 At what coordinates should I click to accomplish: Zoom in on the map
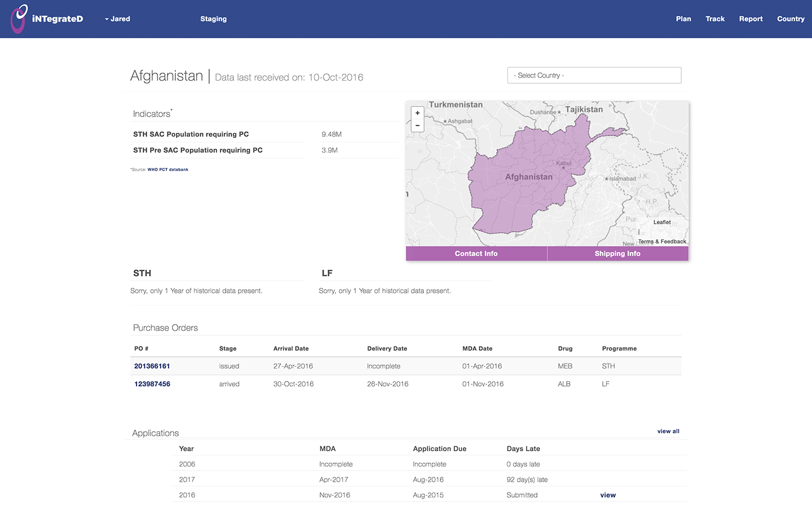(417, 113)
